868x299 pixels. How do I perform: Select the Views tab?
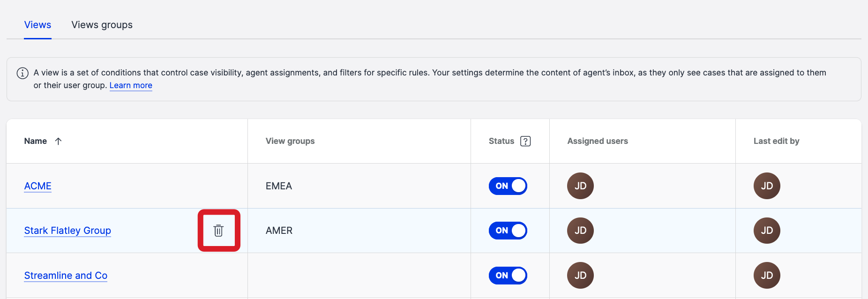point(37,25)
